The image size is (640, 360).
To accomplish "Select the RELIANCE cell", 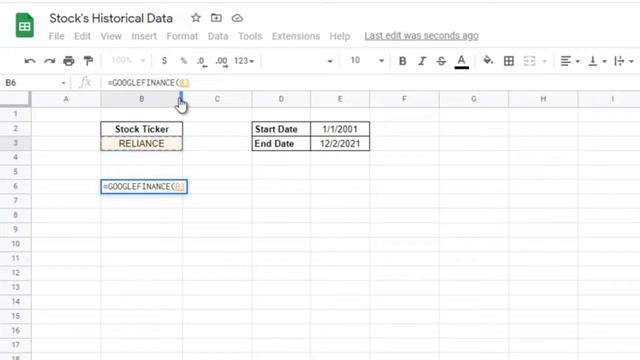I will [142, 144].
